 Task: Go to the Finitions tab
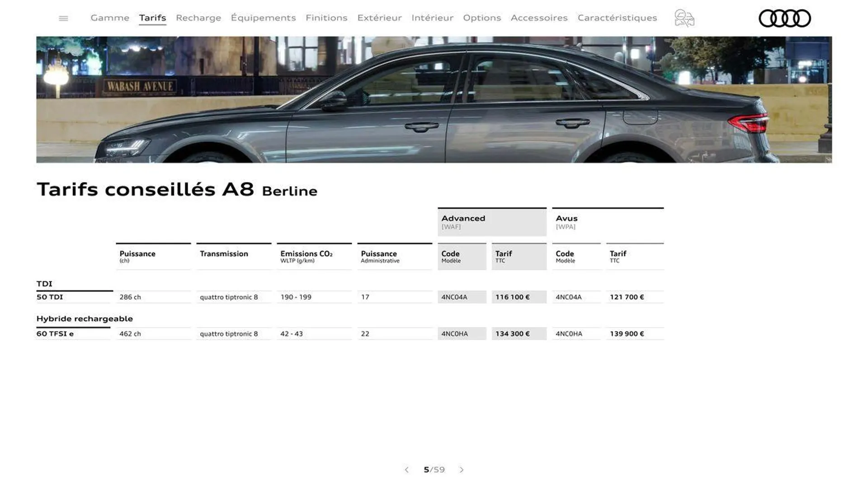point(326,18)
